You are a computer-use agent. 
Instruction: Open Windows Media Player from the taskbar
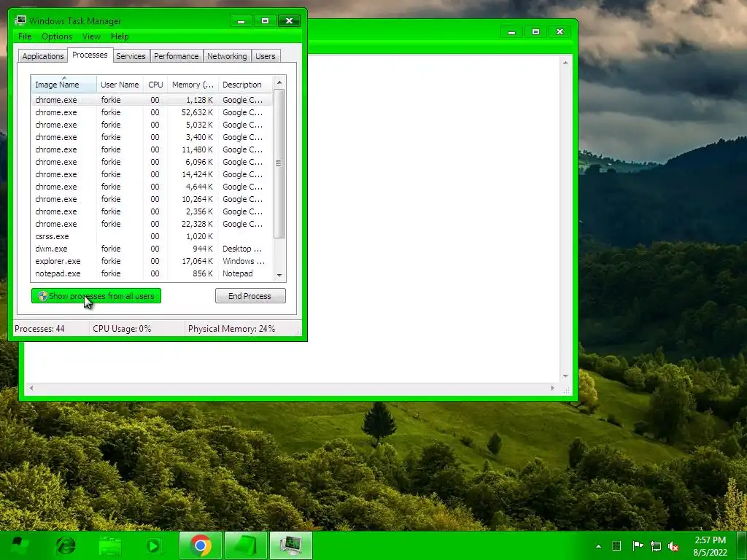[153, 545]
